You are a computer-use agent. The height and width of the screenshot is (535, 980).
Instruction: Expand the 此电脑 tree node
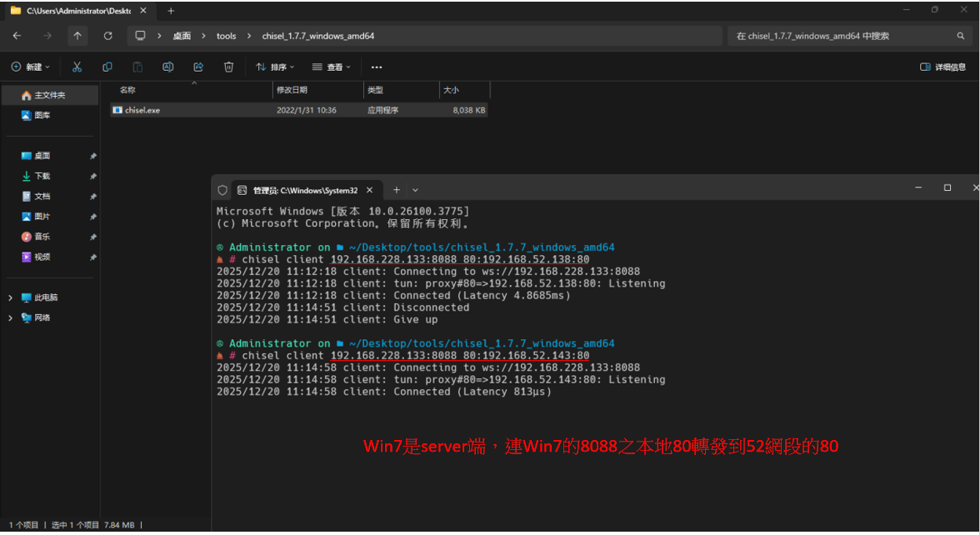[x=10, y=297]
